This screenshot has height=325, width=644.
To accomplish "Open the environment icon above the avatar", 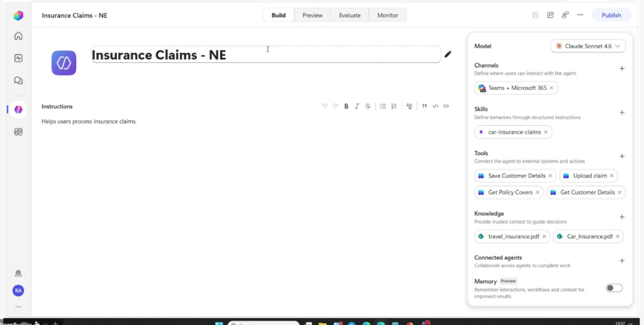I will 18,273.
